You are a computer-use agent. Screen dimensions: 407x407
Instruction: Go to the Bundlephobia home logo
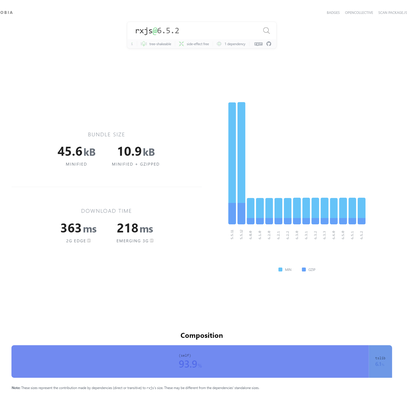[x=6, y=13]
